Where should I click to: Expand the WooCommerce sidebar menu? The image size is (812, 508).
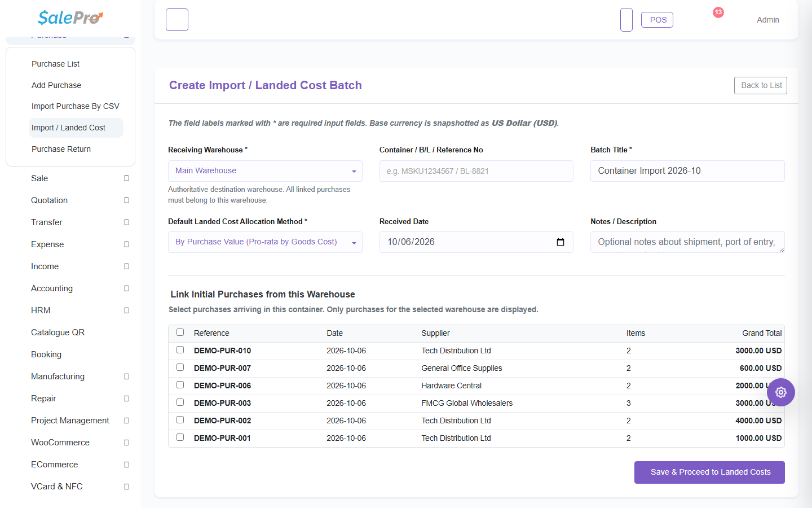tap(70, 443)
